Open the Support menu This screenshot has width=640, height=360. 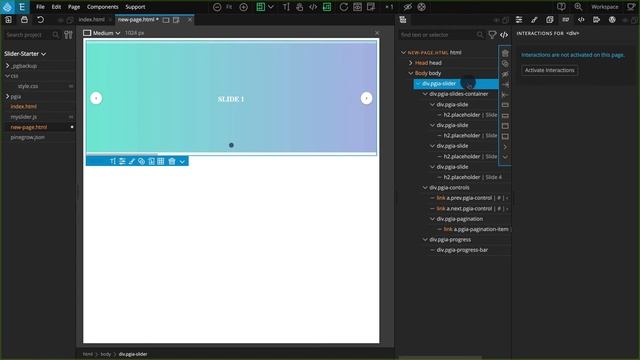(135, 7)
